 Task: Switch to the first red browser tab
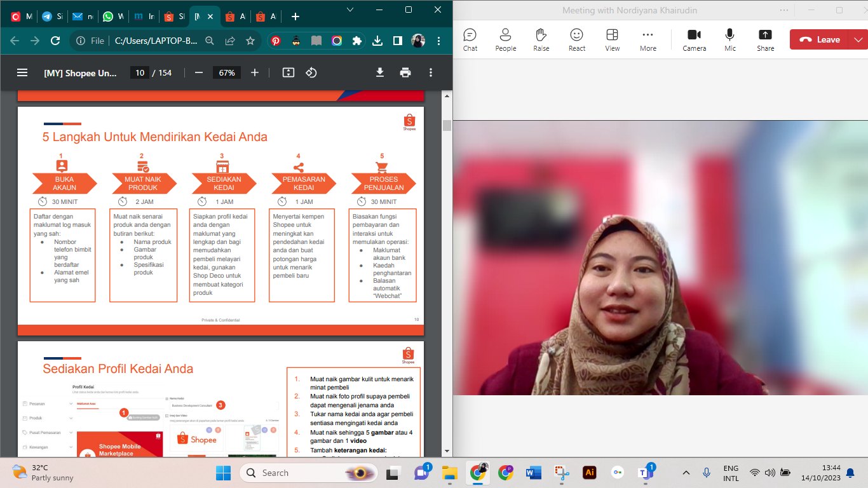20,17
